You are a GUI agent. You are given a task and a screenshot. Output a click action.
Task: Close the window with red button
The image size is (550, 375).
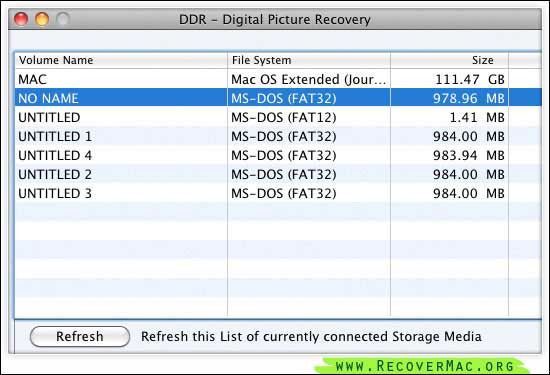(x=21, y=19)
